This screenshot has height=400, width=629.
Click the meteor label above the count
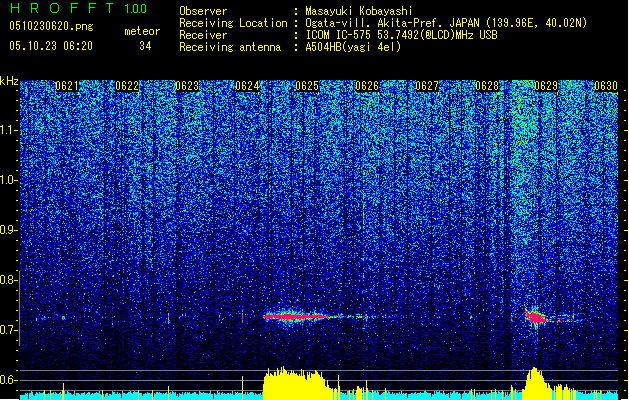click(x=142, y=31)
